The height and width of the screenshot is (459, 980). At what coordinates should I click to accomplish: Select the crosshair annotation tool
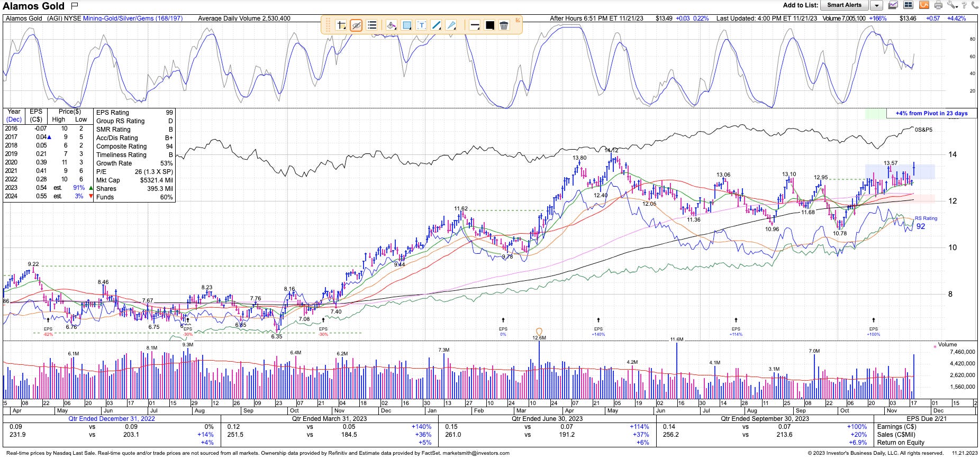(x=341, y=25)
